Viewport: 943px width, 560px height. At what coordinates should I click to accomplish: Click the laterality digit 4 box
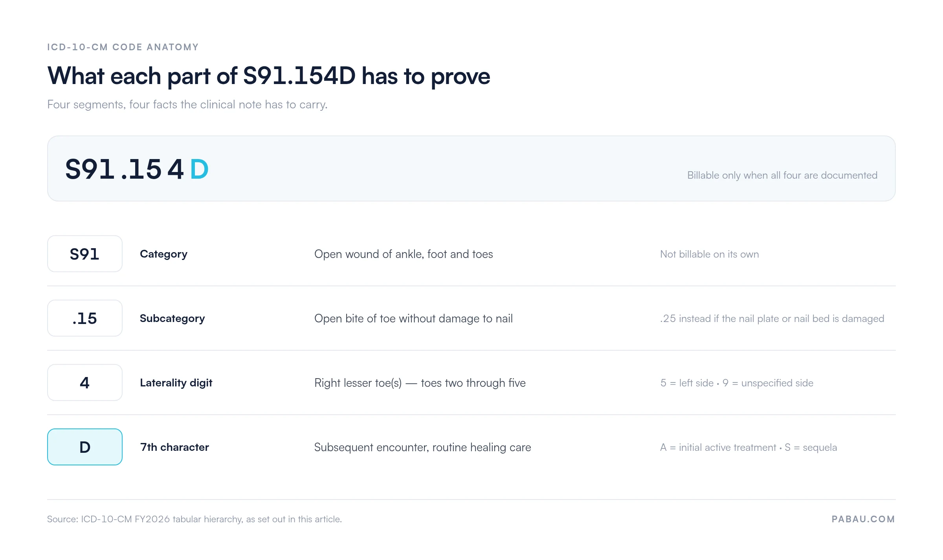pyautogui.click(x=85, y=382)
